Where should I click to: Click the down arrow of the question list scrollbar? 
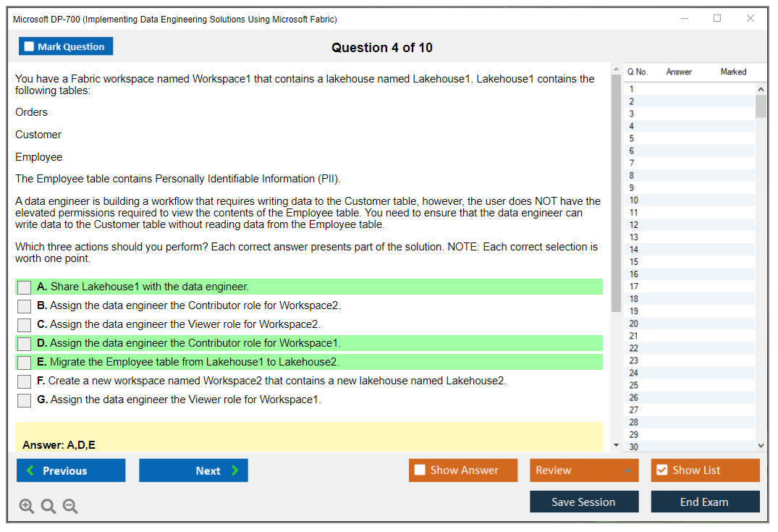click(760, 445)
